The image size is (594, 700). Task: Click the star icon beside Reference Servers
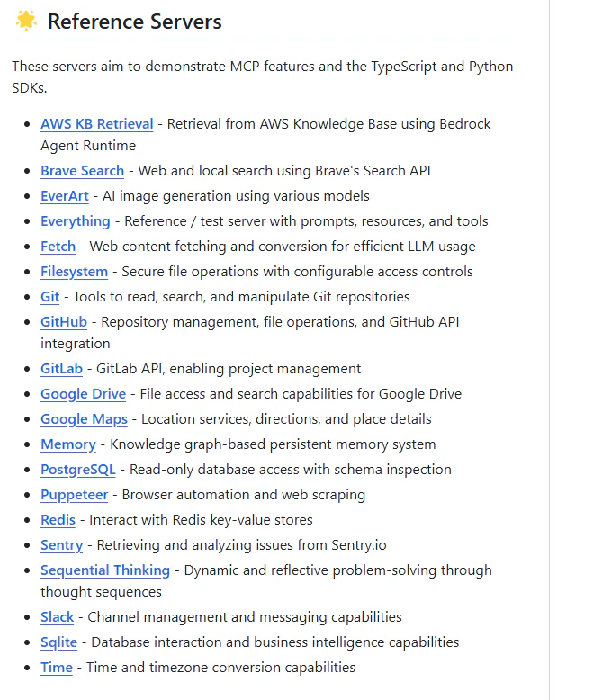click(26, 21)
